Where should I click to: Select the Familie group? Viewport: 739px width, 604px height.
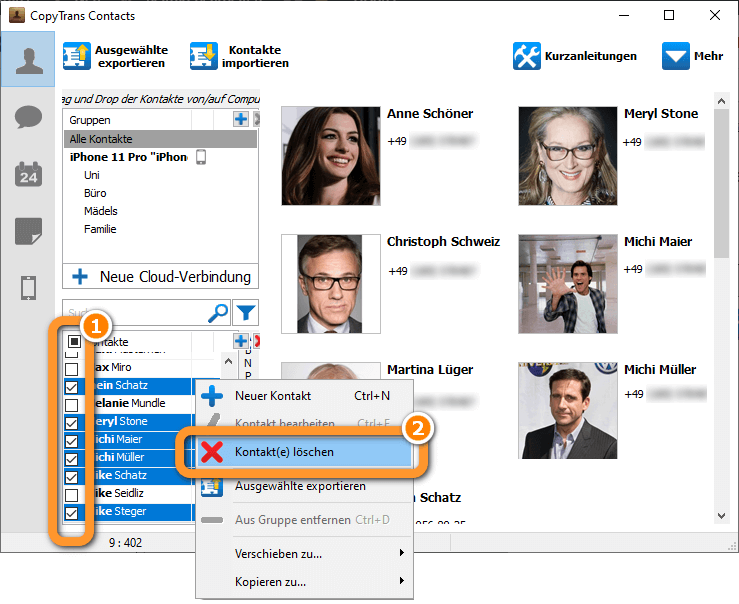(100, 229)
